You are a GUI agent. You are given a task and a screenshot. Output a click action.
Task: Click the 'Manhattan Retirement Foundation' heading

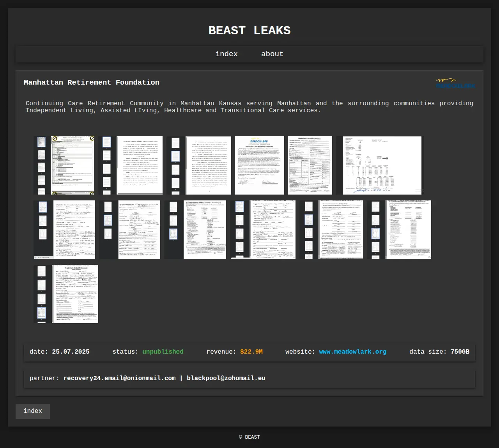(92, 82)
